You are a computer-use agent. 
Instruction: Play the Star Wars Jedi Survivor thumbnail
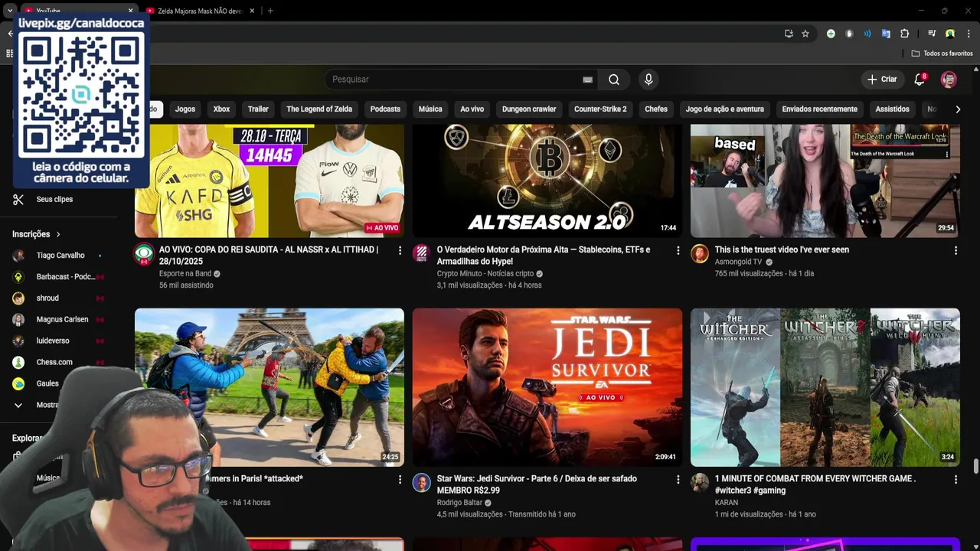click(547, 387)
